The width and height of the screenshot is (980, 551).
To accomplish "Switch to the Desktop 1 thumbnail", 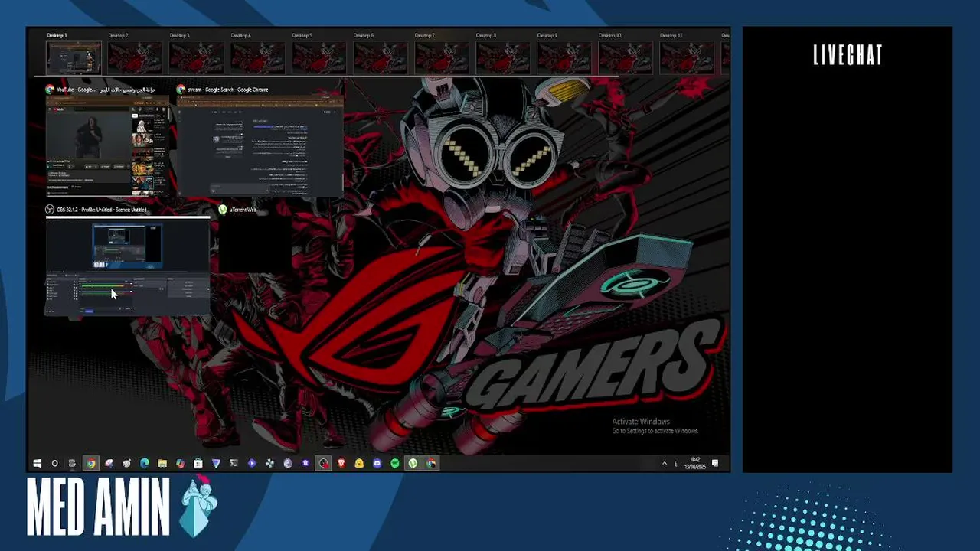I will [x=73, y=58].
